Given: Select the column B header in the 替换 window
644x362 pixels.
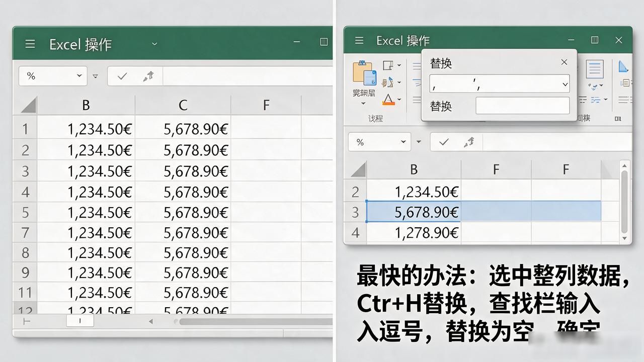Looking at the screenshot, I should click(414, 169).
